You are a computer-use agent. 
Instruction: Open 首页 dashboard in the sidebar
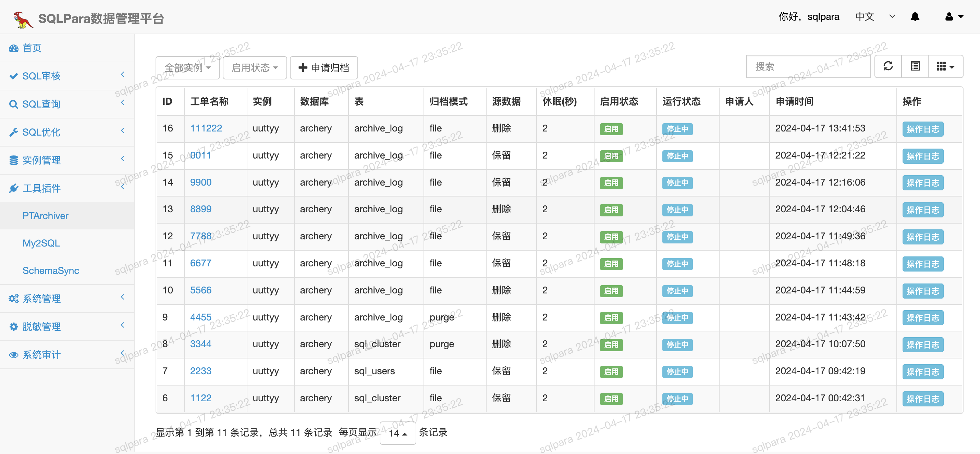(32, 48)
